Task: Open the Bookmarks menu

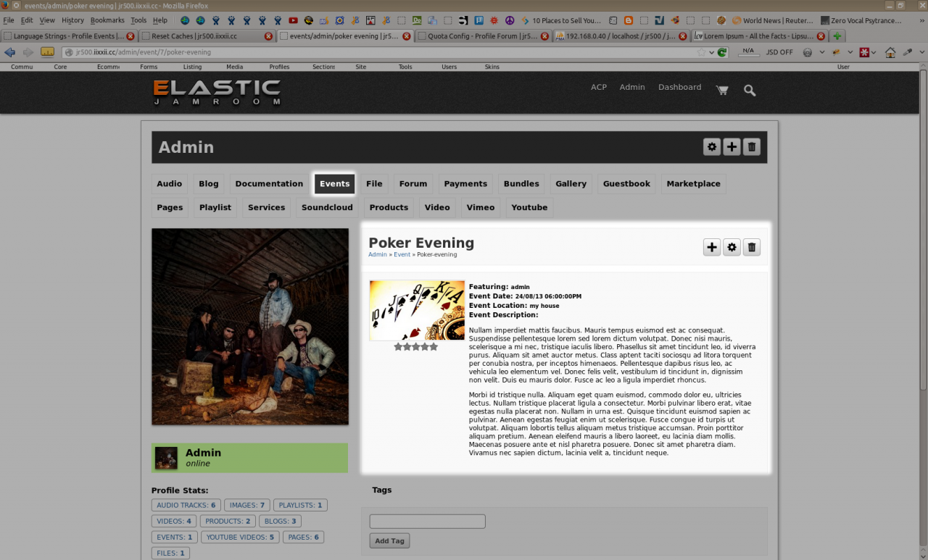Action: [x=107, y=20]
